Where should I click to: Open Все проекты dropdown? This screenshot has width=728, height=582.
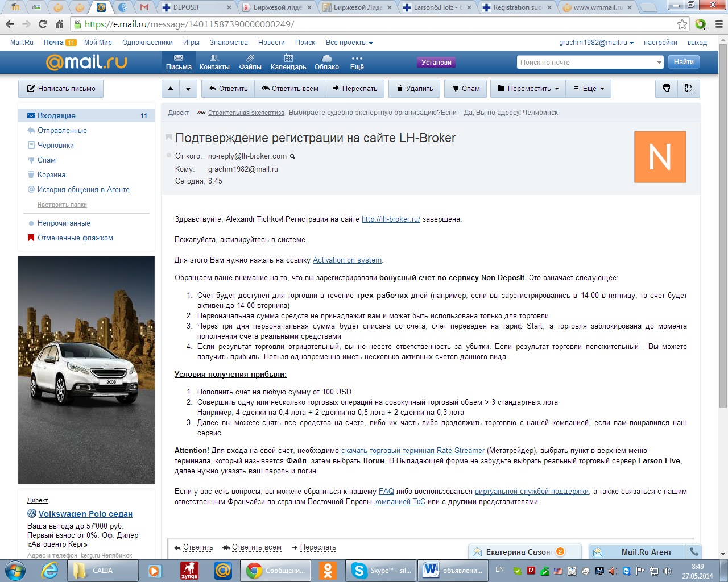click(x=349, y=43)
